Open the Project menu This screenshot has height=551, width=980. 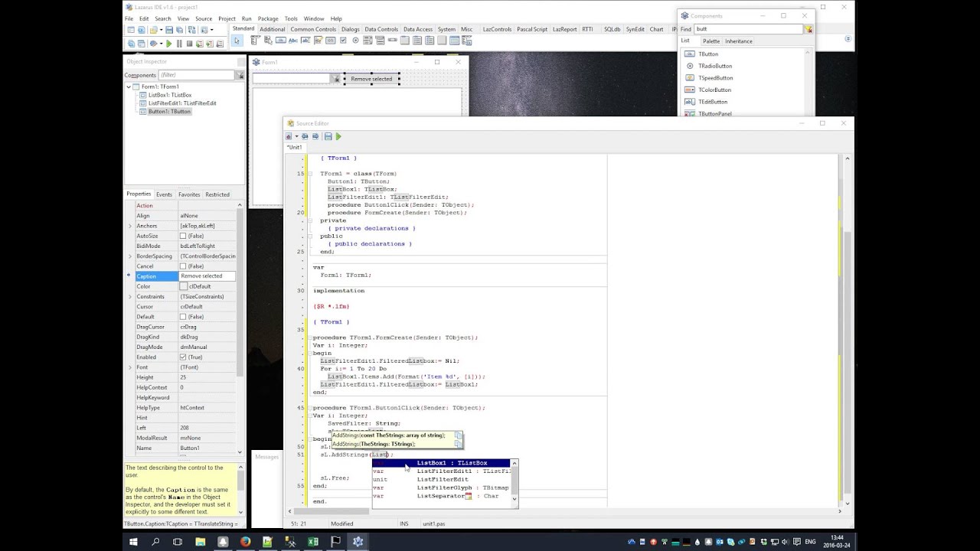pyautogui.click(x=227, y=18)
